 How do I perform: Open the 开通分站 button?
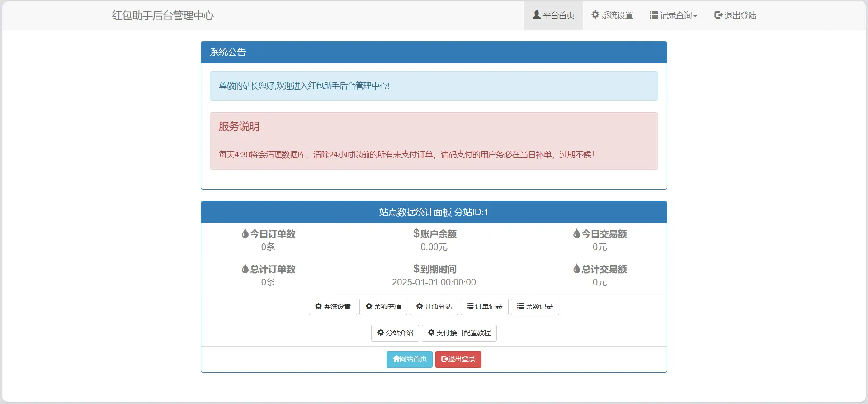pyautogui.click(x=434, y=307)
